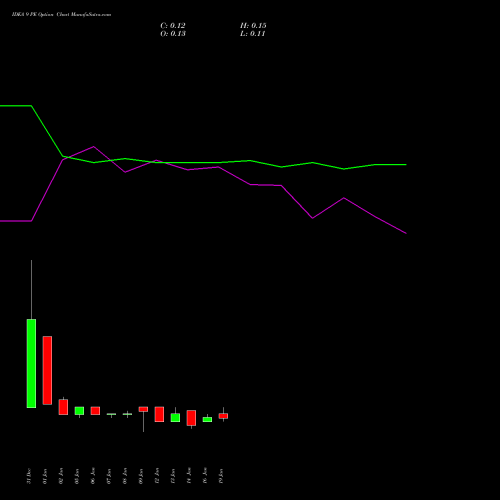Click the open value O: 0.13

pyautogui.click(x=173, y=34)
